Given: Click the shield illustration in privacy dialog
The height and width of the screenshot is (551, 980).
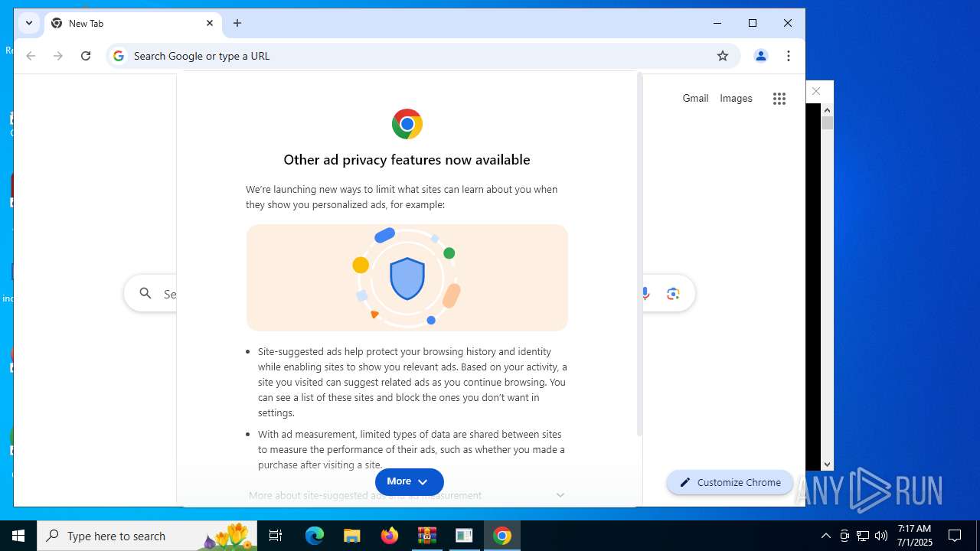Looking at the screenshot, I should point(407,278).
